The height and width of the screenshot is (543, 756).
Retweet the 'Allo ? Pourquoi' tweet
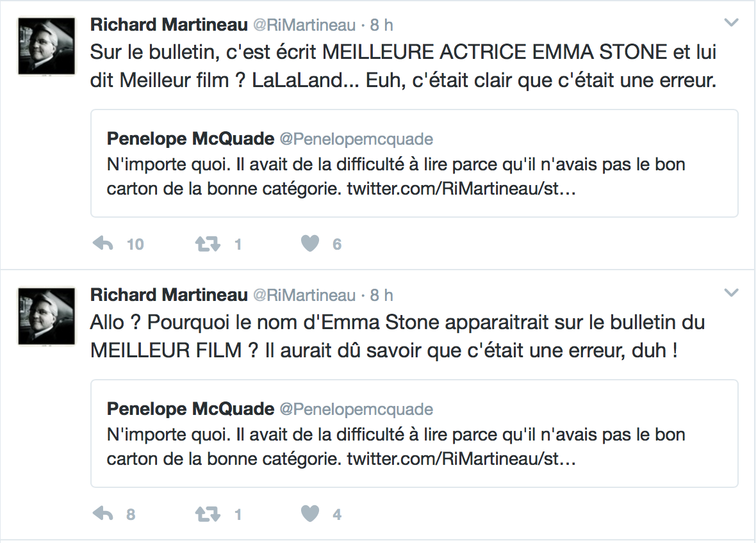[x=208, y=515]
